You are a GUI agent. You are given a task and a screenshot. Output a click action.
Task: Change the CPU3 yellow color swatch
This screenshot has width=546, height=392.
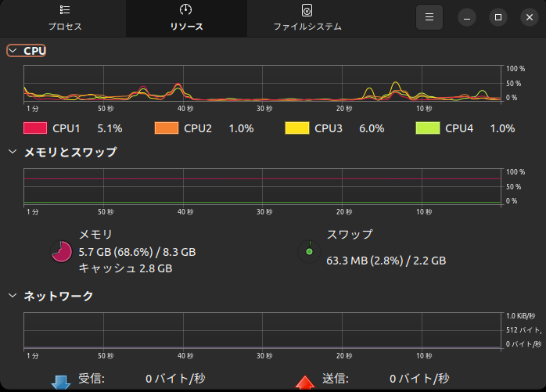click(297, 128)
